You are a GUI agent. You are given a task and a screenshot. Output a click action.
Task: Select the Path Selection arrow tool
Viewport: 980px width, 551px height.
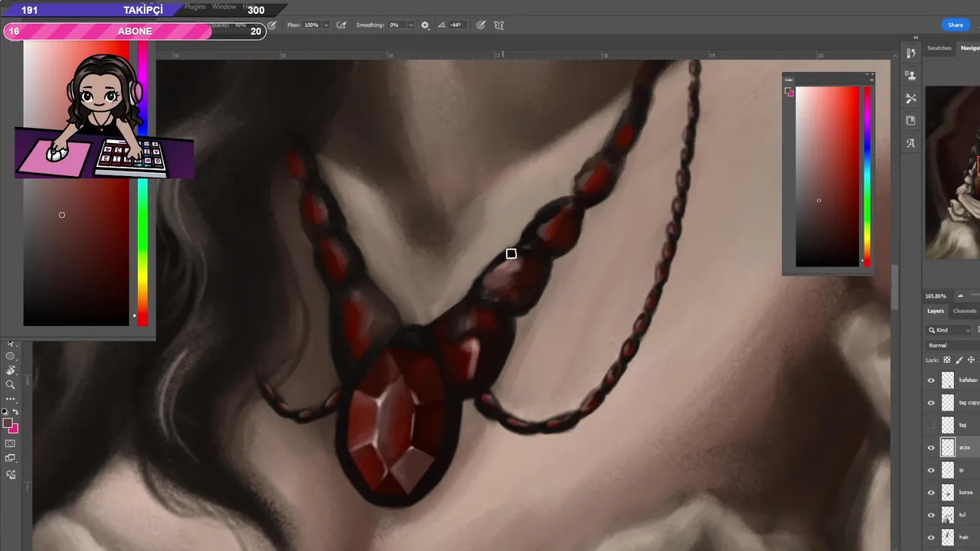(x=11, y=344)
